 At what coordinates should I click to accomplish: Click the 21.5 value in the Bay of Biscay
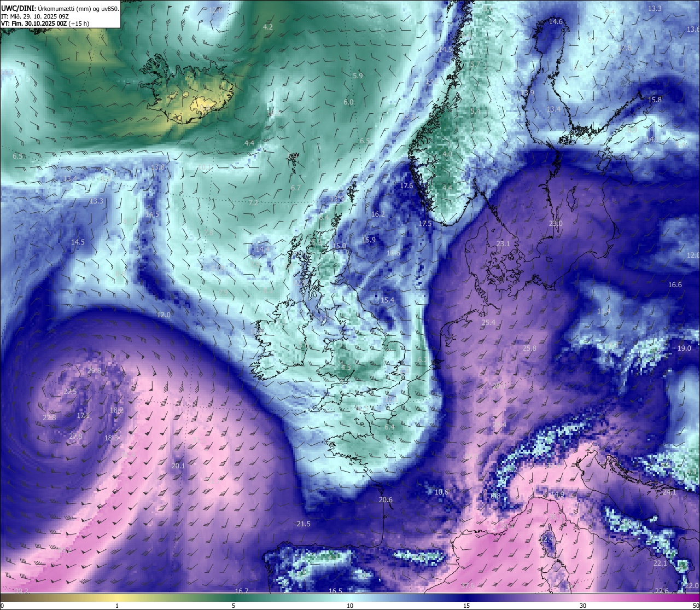[304, 524]
